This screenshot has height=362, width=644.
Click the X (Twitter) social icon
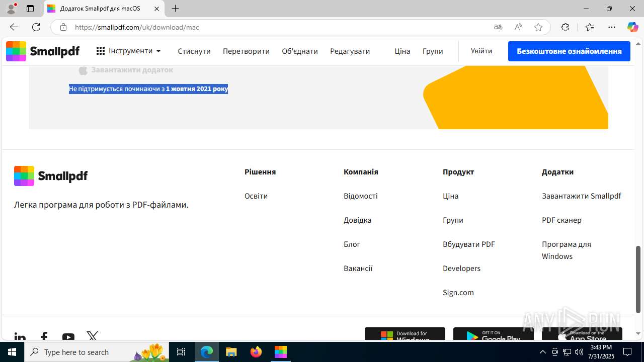point(93,337)
